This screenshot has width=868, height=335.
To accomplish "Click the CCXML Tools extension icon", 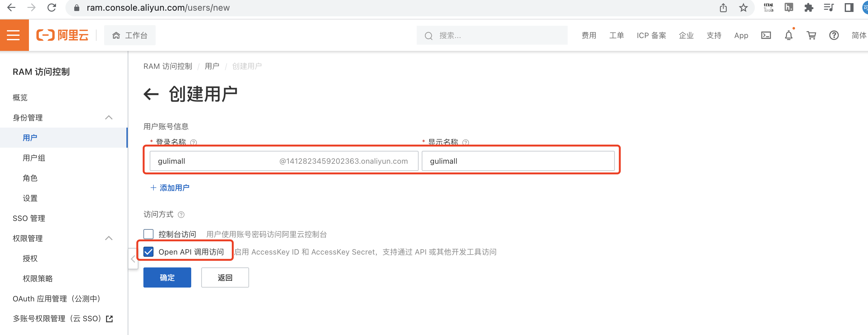I will click(769, 8).
